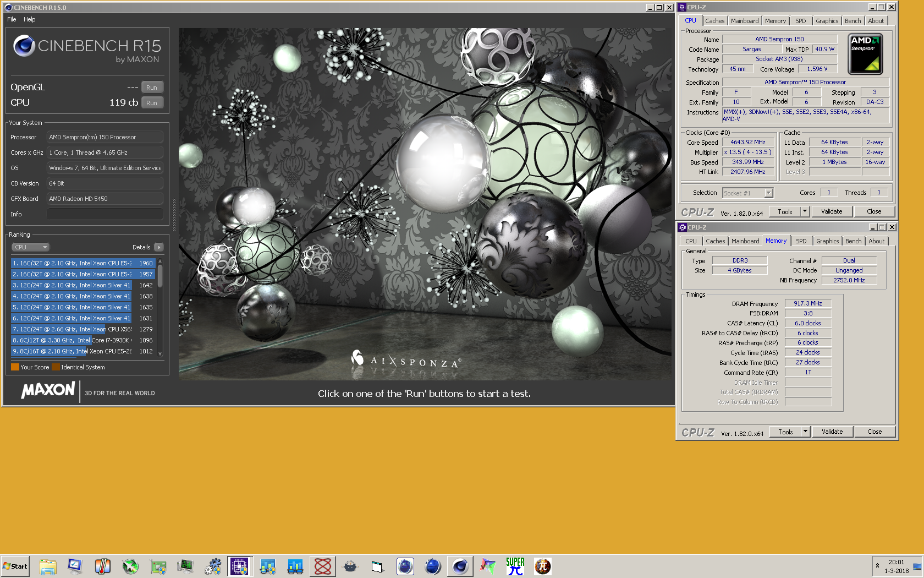The image size is (924, 578).
Task: Open the Geekbench glasses icon with shield
Action: point(268,566)
